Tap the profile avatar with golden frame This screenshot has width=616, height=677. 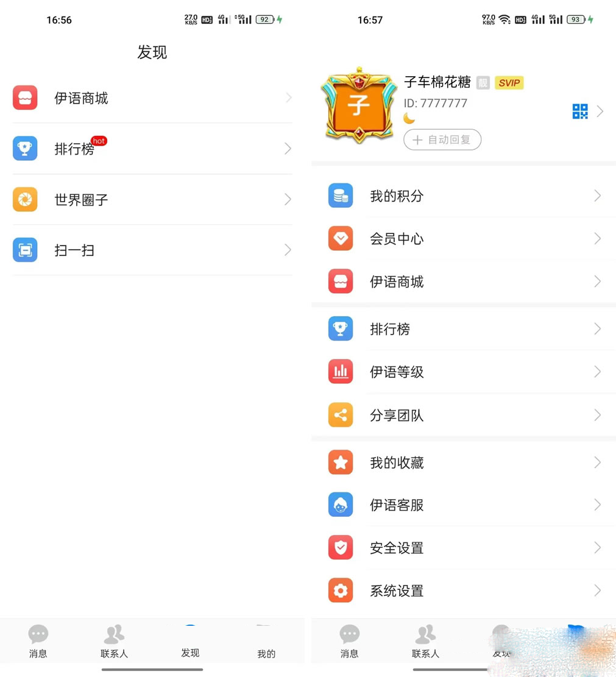[x=358, y=106]
